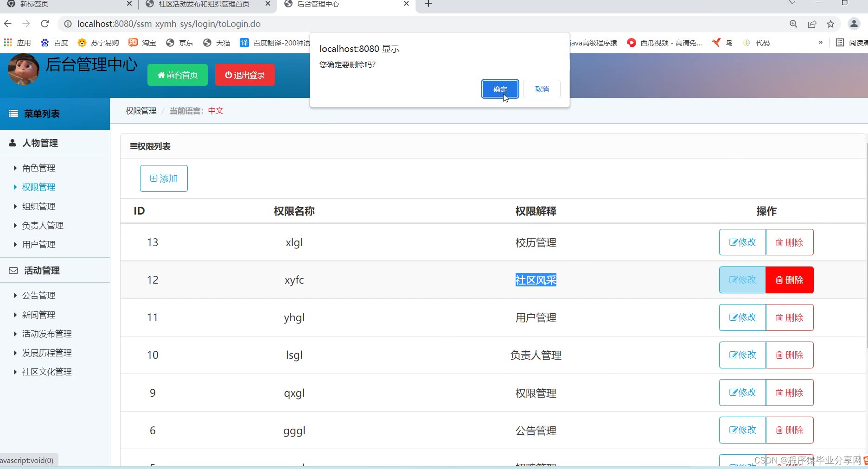Screen dimensions: 868x469
Task: Click the address bar URL
Action: click(169, 24)
